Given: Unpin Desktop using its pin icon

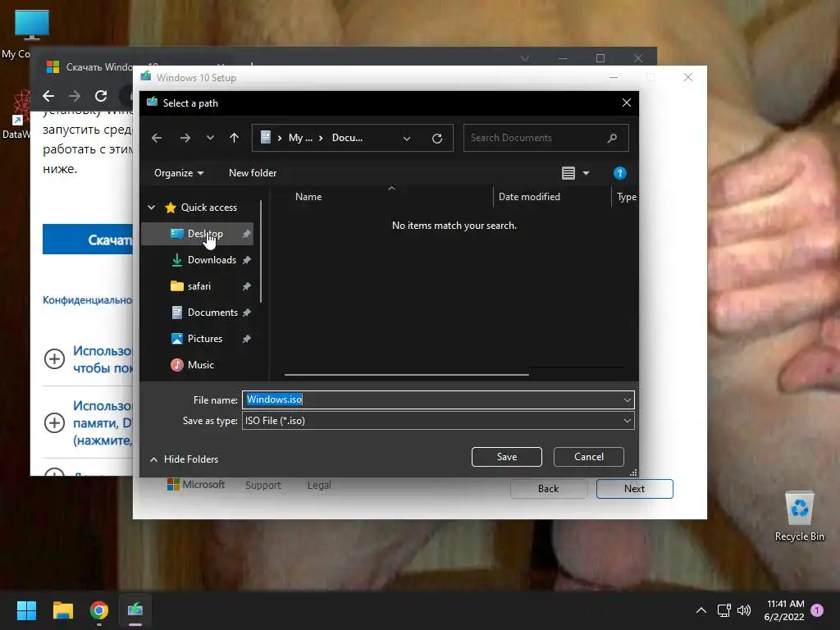Looking at the screenshot, I should click(246, 234).
